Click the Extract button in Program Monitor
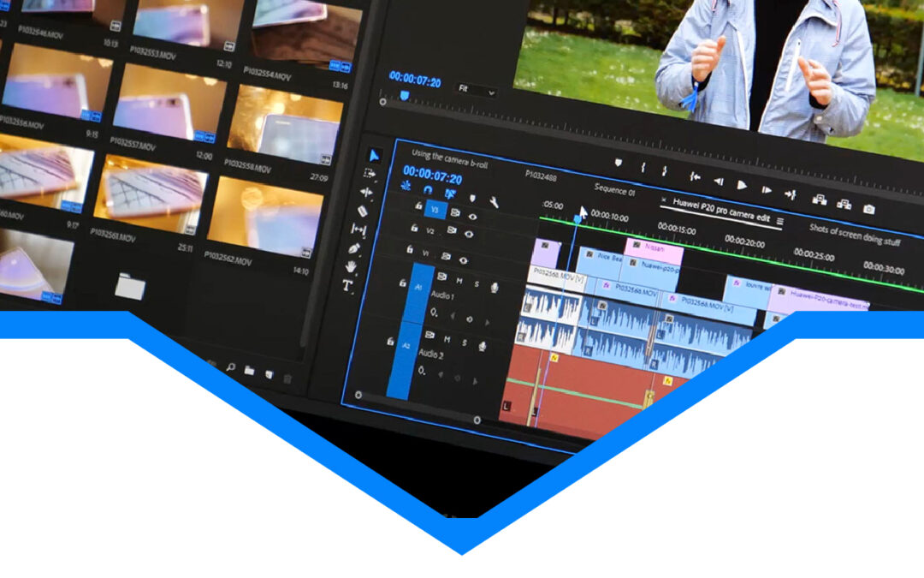Screen dimensions: 924x578 point(844,204)
